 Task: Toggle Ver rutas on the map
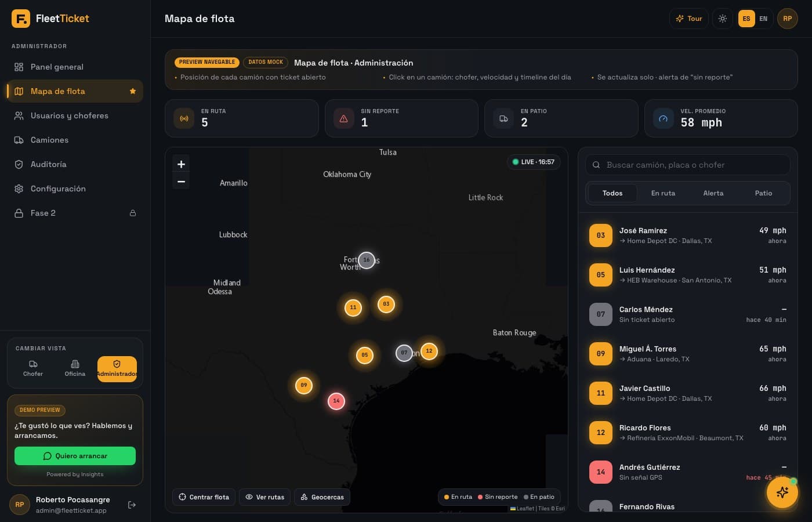265,497
